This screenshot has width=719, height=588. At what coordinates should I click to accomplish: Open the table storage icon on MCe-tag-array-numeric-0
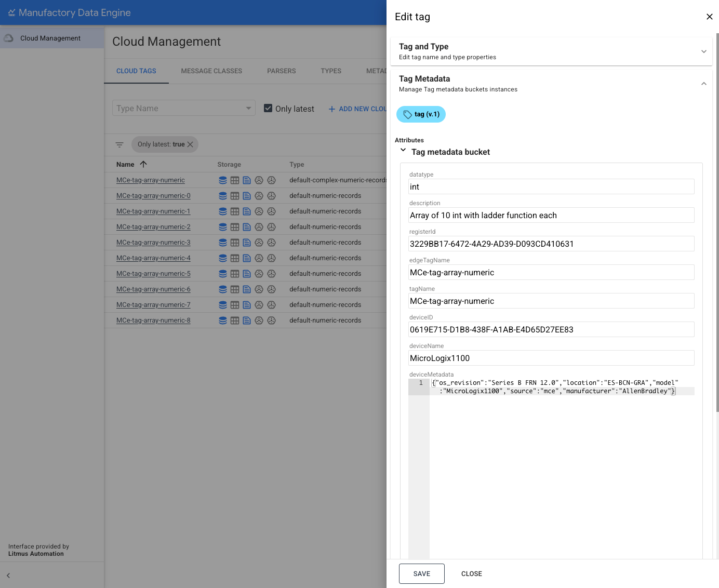pos(234,195)
